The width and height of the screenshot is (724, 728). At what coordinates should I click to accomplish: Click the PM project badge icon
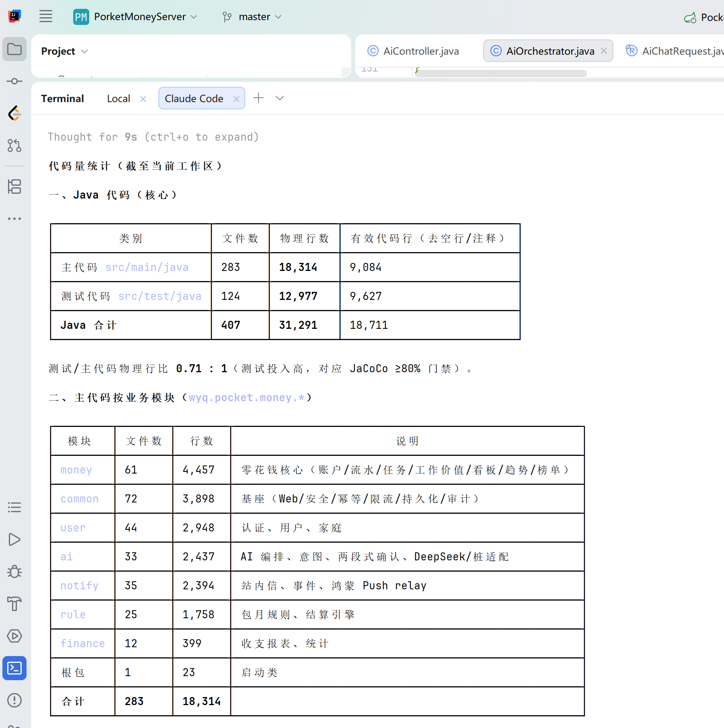pyautogui.click(x=81, y=17)
